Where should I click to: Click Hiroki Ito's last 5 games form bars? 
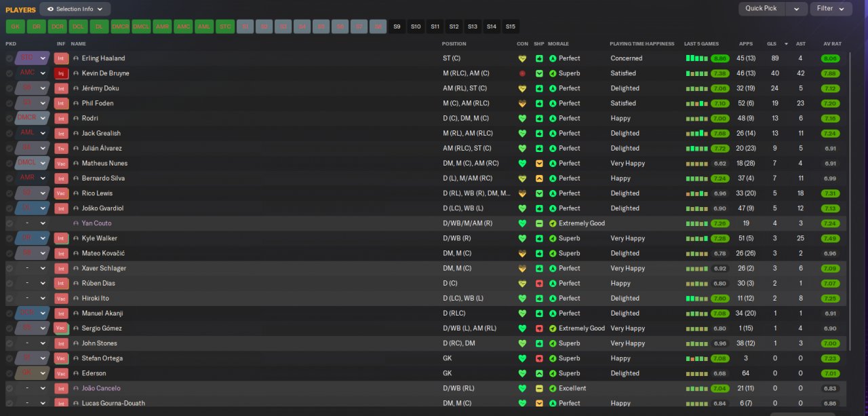(696, 298)
